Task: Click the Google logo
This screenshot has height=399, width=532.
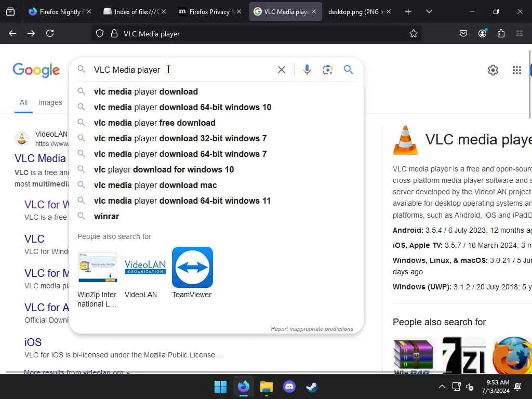Action: (x=36, y=70)
